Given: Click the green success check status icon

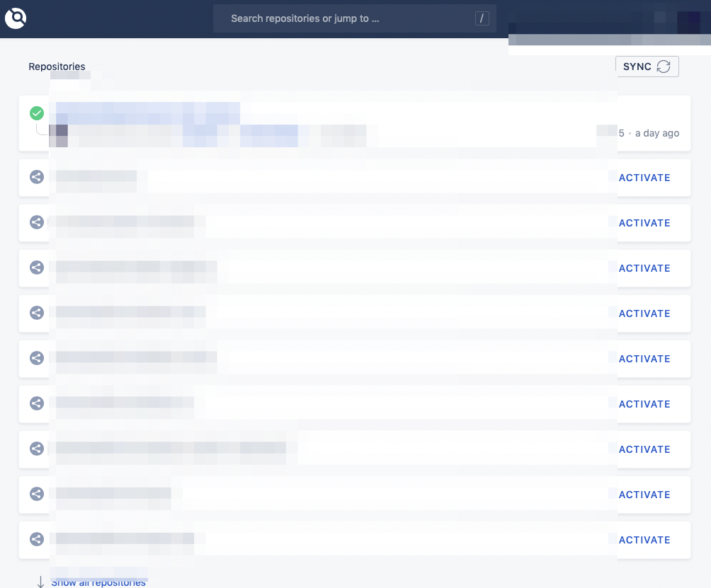Looking at the screenshot, I should click(37, 113).
